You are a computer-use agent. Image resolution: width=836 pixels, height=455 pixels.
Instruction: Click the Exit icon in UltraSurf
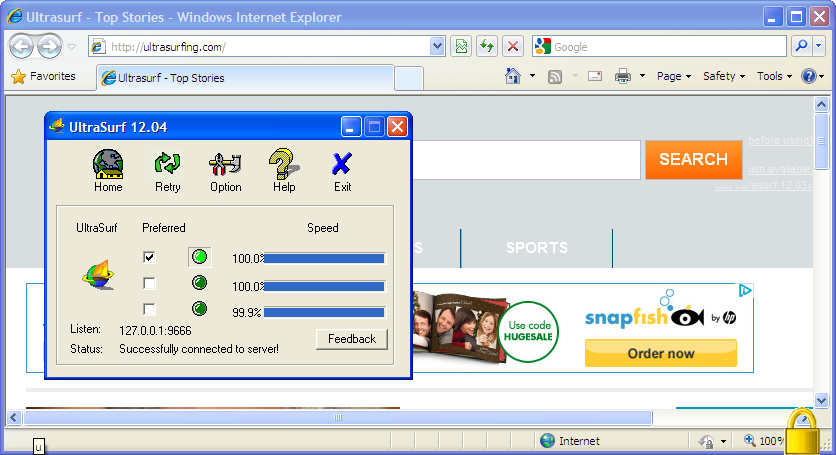[x=342, y=168]
